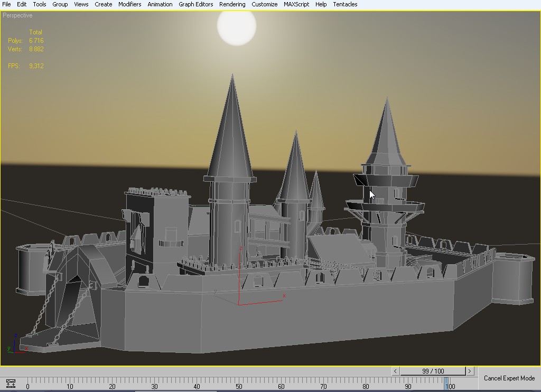Open the MAXScript menu

pyautogui.click(x=296, y=4)
